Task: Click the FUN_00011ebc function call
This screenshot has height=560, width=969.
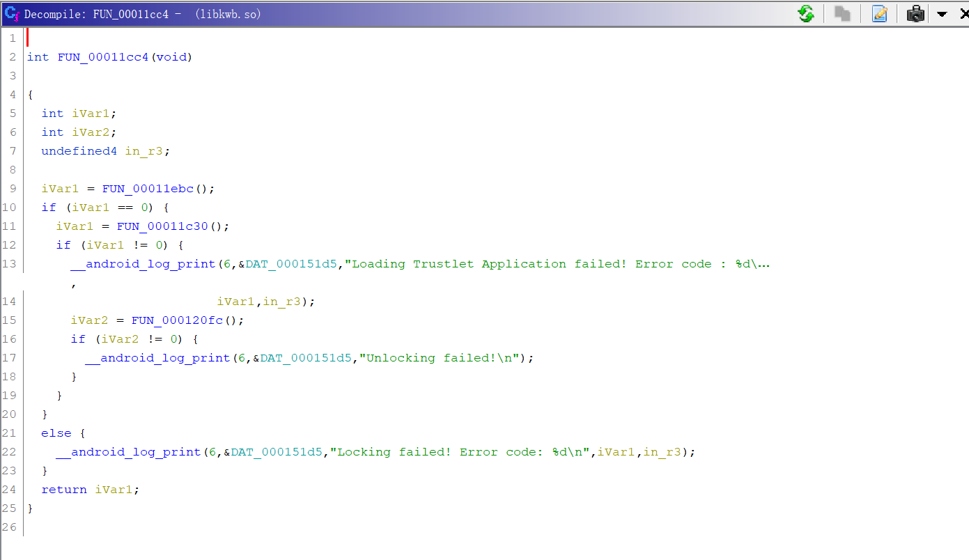Action: [148, 189]
